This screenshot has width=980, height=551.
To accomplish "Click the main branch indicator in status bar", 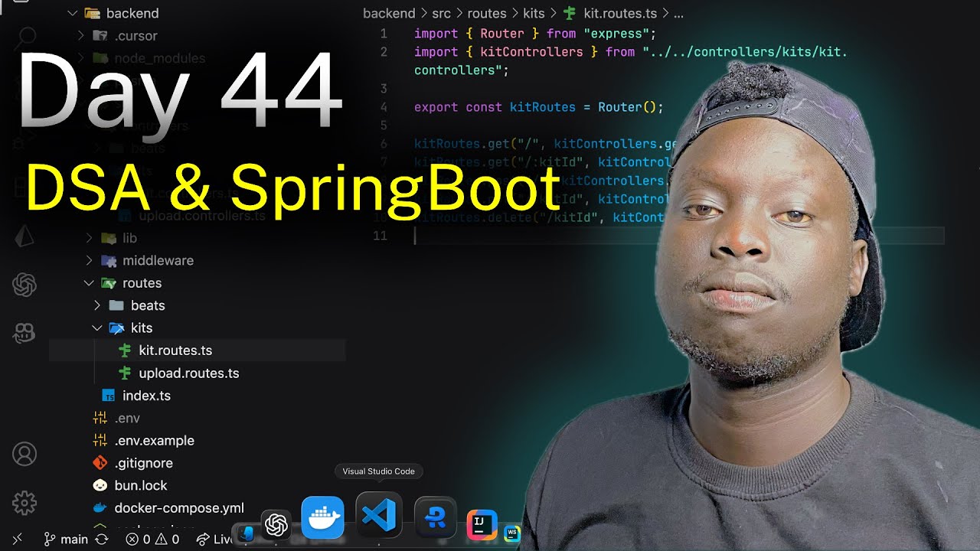I will coord(66,540).
